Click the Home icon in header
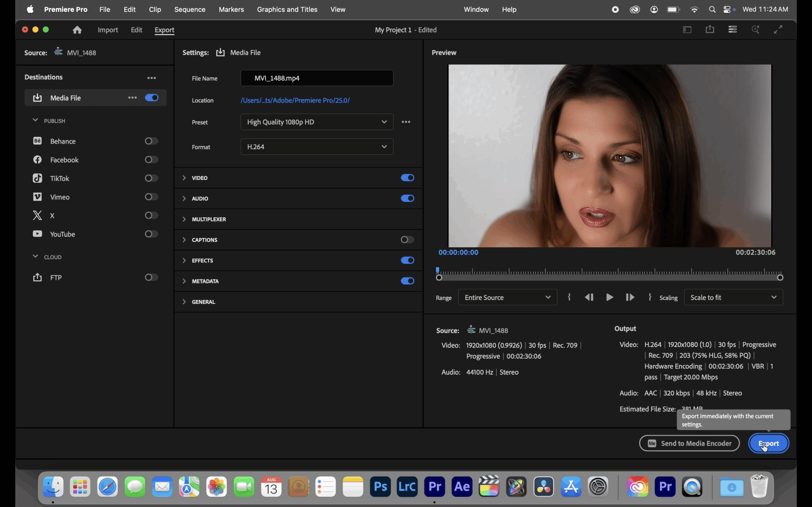The height and width of the screenshot is (507, 812). click(x=77, y=30)
